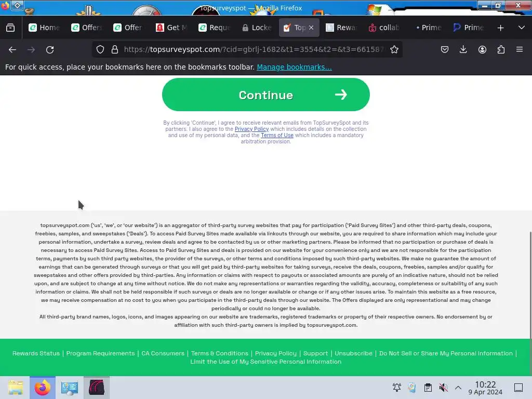This screenshot has height=399, width=532.
Task: Switch to the Reque tab
Action: [x=214, y=28]
